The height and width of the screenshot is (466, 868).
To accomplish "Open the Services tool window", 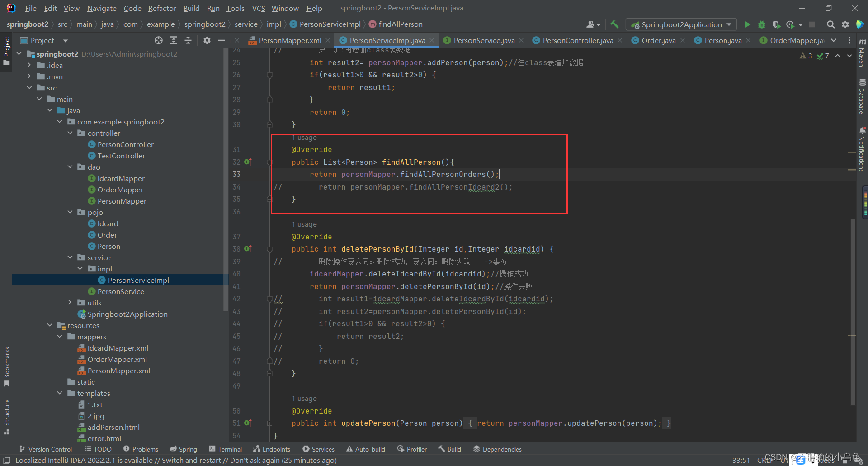I will [x=319, y=449].
